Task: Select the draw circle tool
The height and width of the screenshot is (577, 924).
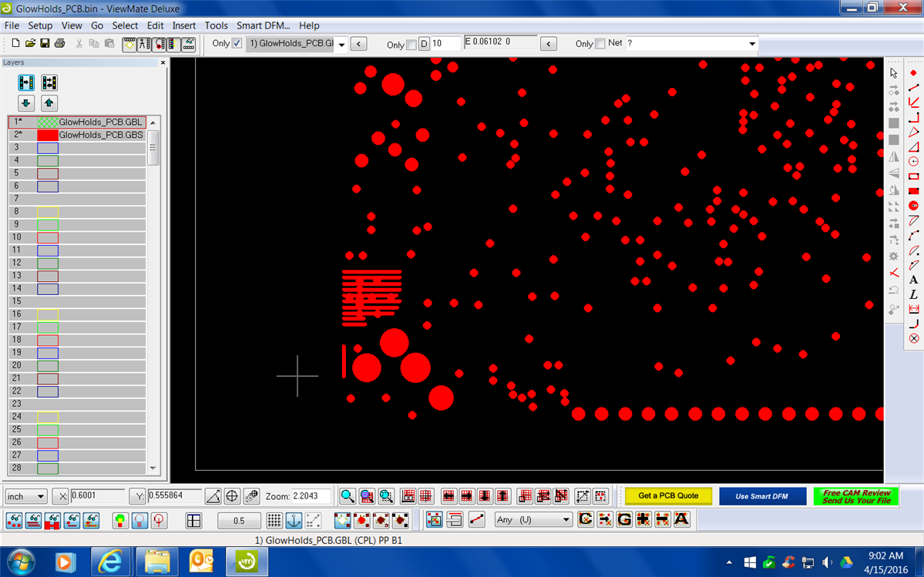Action: (x=914, y=162)
